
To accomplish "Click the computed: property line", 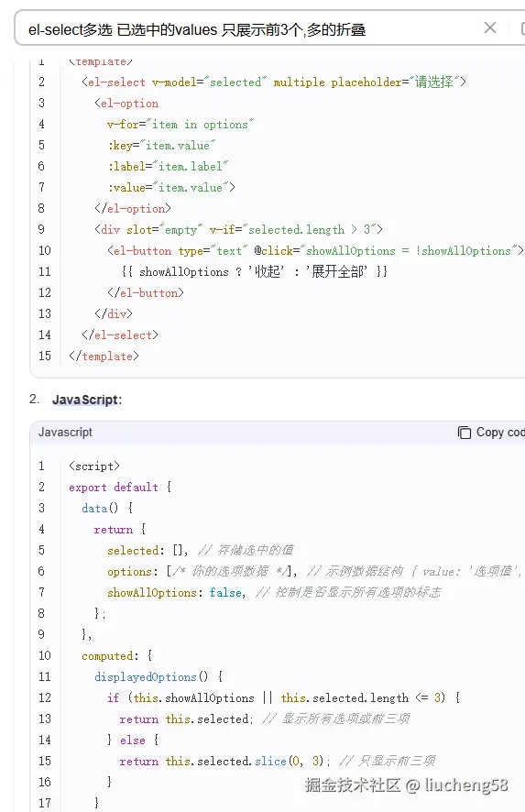I will [117, 655].
